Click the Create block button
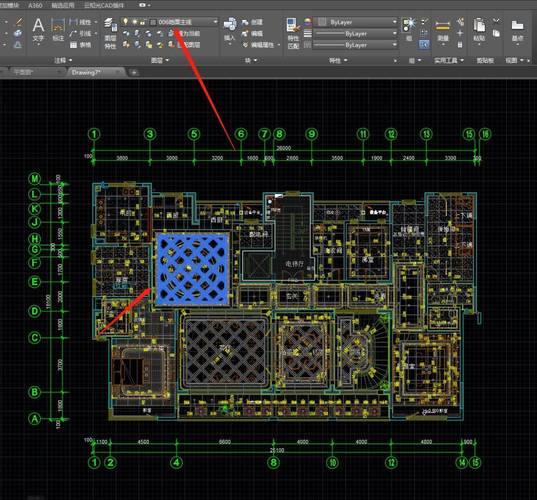 (x=252, y=22)
